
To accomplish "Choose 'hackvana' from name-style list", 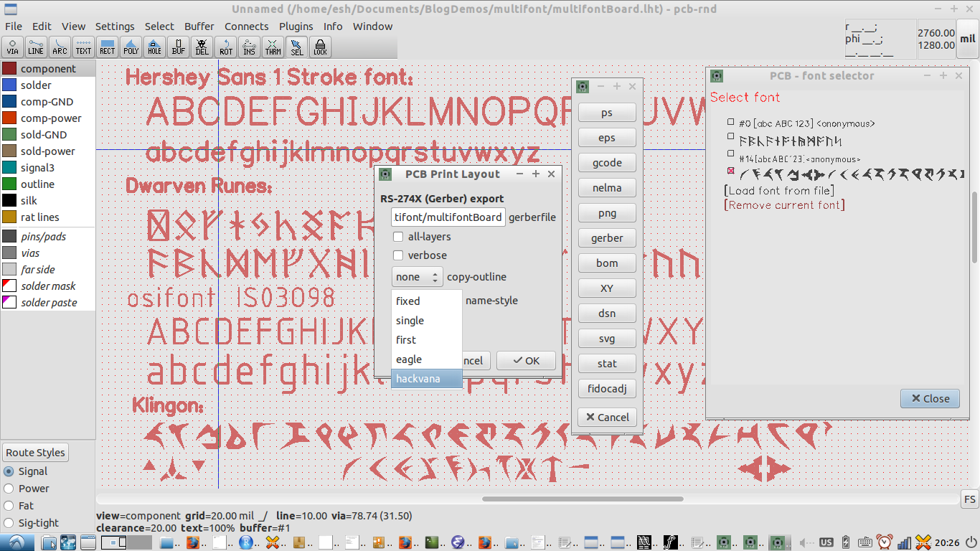I will tap(427, 379).
